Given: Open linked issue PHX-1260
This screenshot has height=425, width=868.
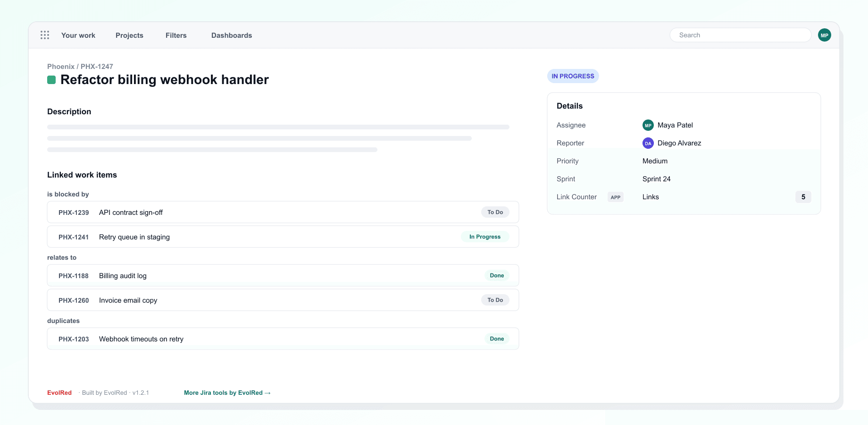Looking at the screenshot, I should pyautogui.click(x=74, y=300).
